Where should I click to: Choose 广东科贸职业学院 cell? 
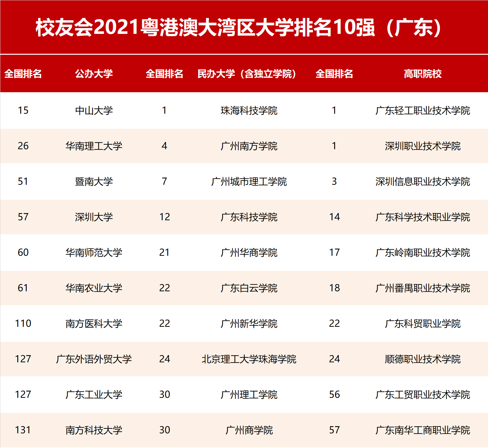[x=422, y=324]
